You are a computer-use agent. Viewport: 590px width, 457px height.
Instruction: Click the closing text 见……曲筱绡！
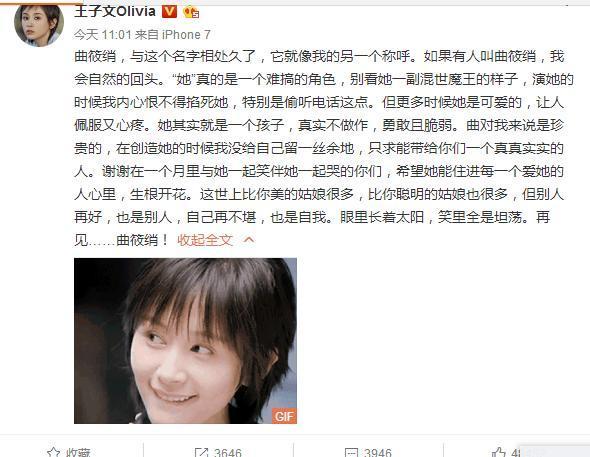click(122, 240)
